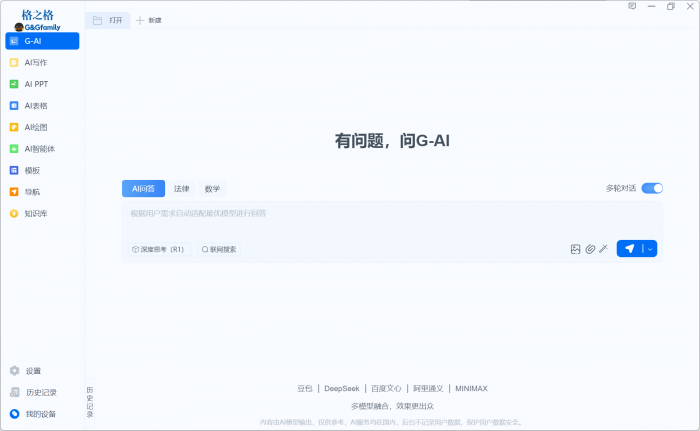Switch to the 数学 tab
700x431 pixels.
[x=212, y=188]
